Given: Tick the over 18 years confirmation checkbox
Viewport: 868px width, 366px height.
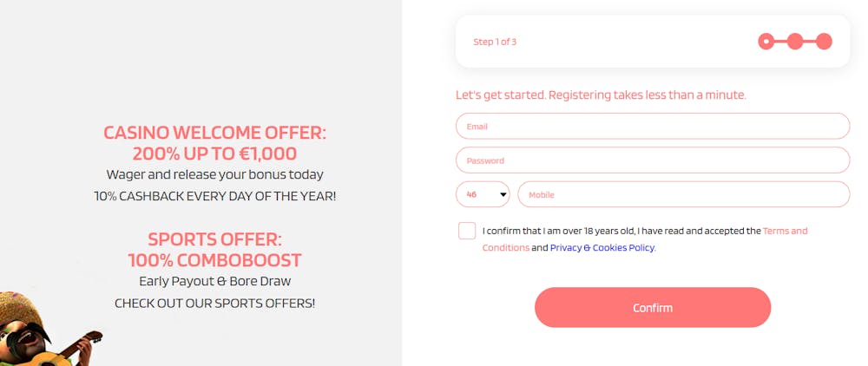Looking at the screenshot, I should (x=467, y=231).
